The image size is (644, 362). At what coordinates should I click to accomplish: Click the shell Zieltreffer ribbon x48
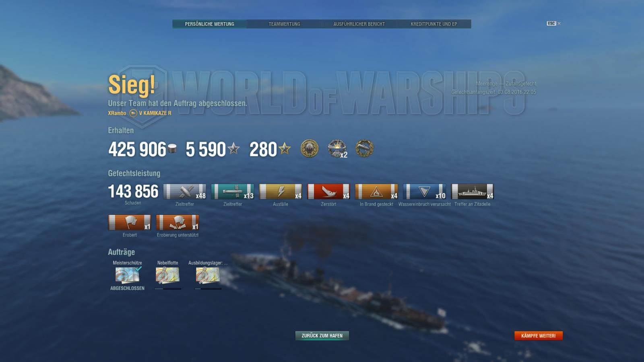185,191
